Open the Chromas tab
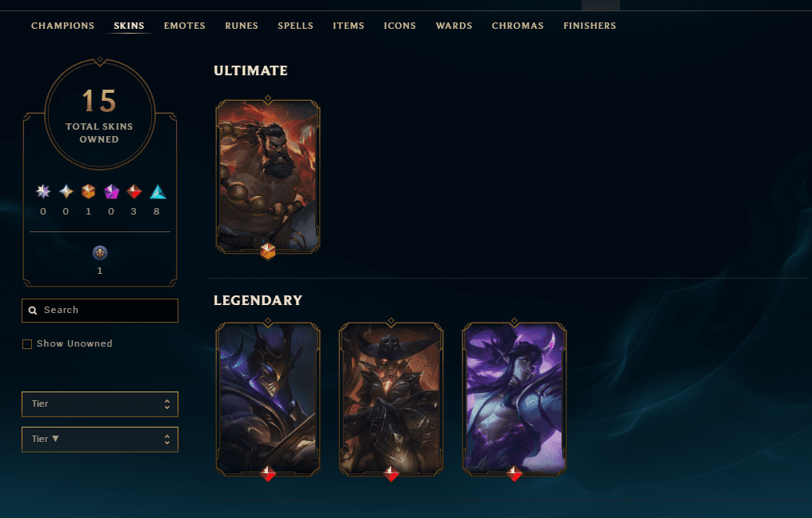Viewport: 812px width, 518px height. (x=518, y=26)
